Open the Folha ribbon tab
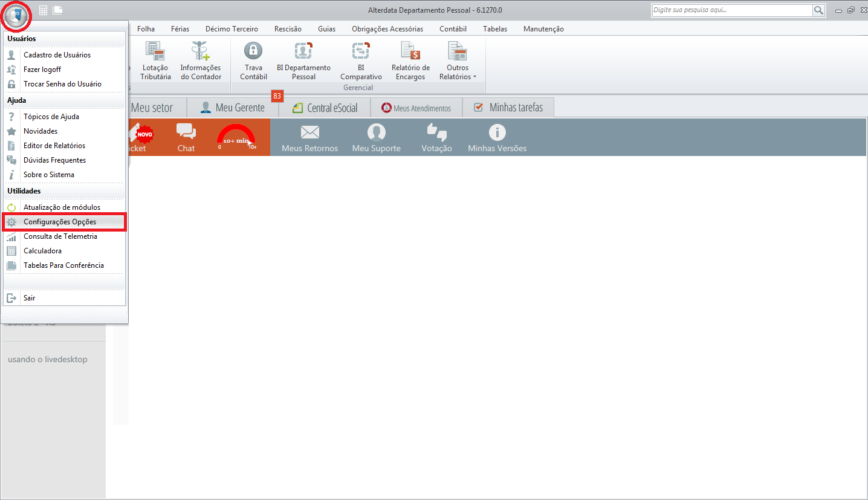Screen dimensions: 868x500 (146, 29)
